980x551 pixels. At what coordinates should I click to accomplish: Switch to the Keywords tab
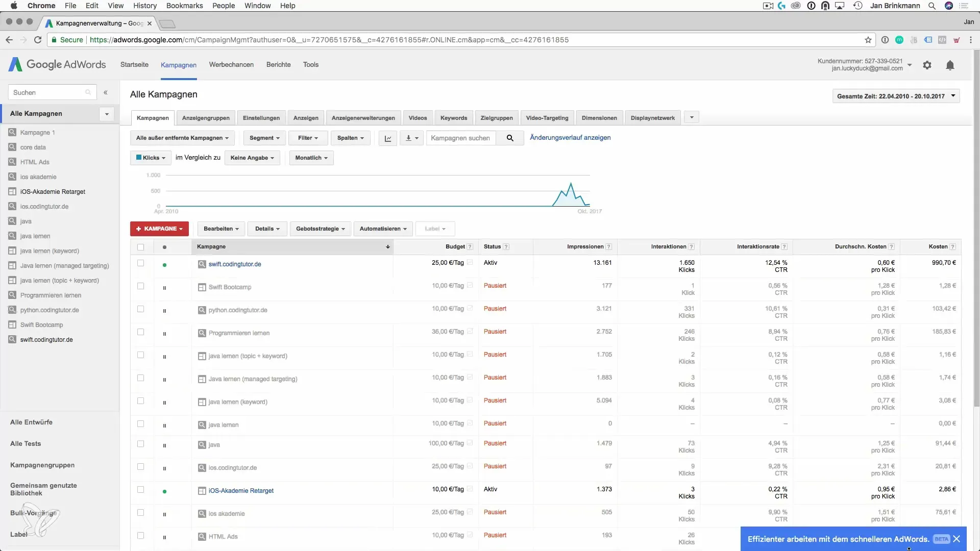(453, 118)
